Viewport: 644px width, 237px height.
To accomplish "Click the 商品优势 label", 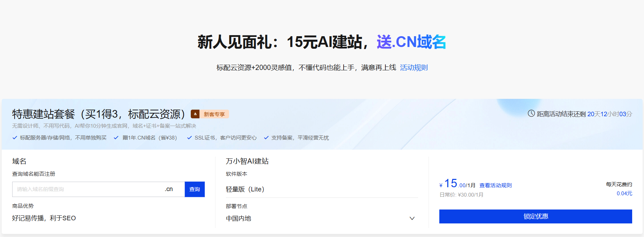I will coord(23,206).
